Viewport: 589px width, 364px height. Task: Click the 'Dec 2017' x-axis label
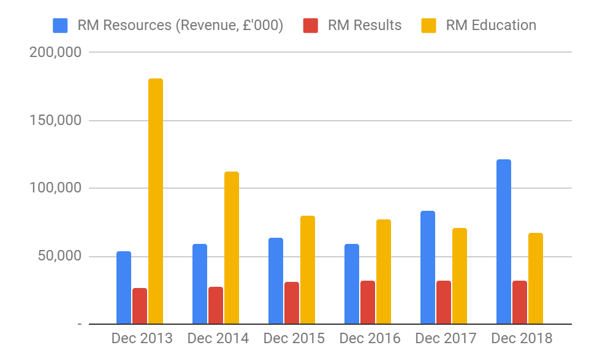tap(446, 338)
